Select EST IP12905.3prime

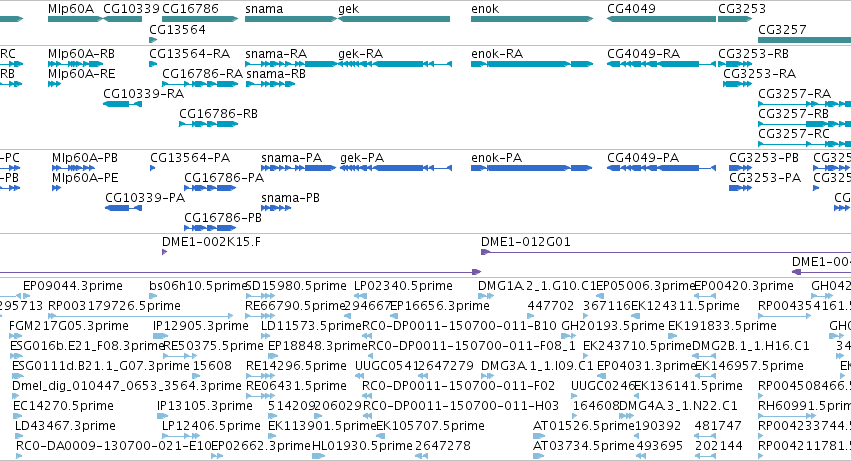[201, 326]
